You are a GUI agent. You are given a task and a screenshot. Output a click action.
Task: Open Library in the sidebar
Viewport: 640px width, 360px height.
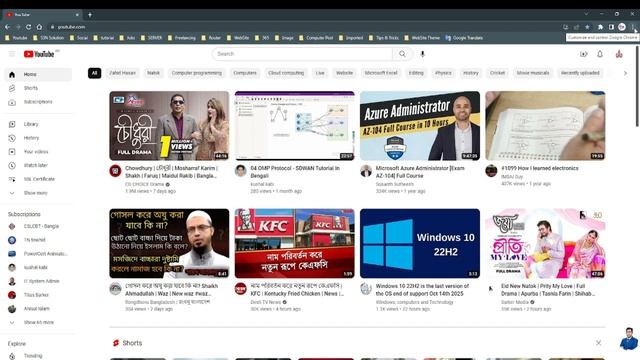[x=38, y=124]
